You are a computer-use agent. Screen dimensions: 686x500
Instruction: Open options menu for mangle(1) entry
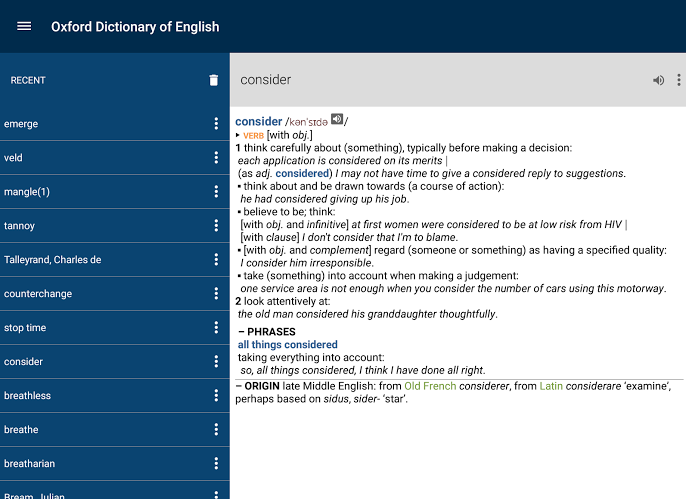tap(216, 192)
